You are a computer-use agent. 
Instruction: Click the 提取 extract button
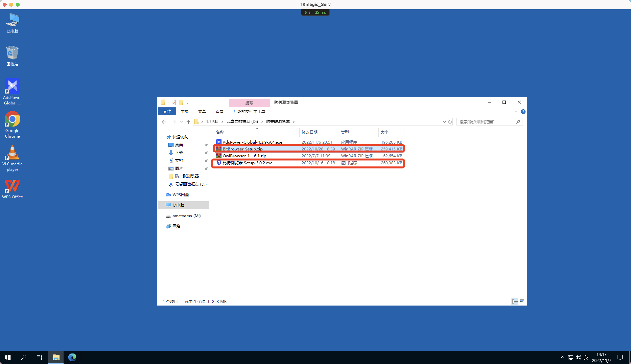(x=249, y=103)
